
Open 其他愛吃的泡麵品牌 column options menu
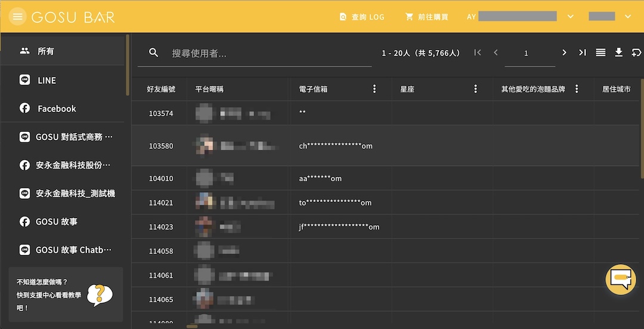(577, 89)
